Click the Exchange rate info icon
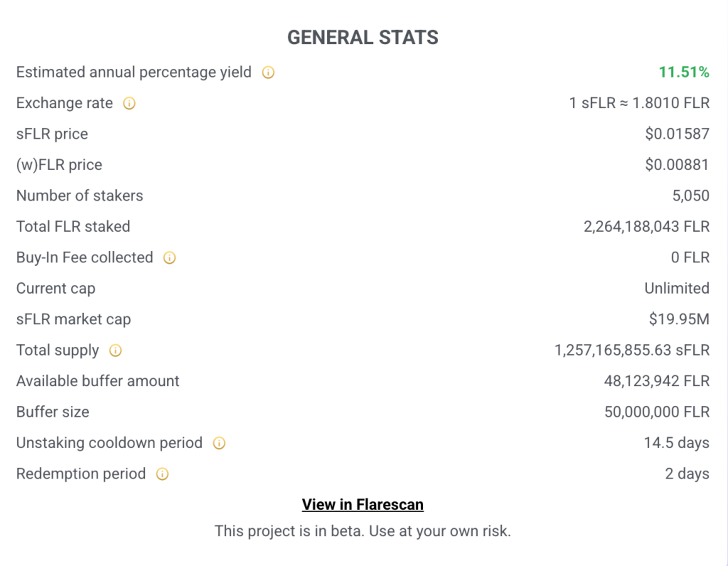 pyautogui.click(x=129, y=103)
